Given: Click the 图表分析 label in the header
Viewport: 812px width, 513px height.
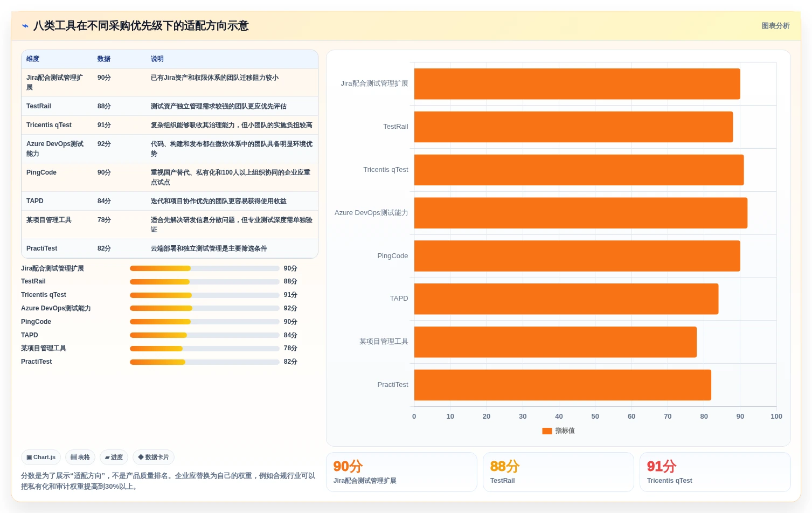Looking at the screenshot, I should click(775, 26).
